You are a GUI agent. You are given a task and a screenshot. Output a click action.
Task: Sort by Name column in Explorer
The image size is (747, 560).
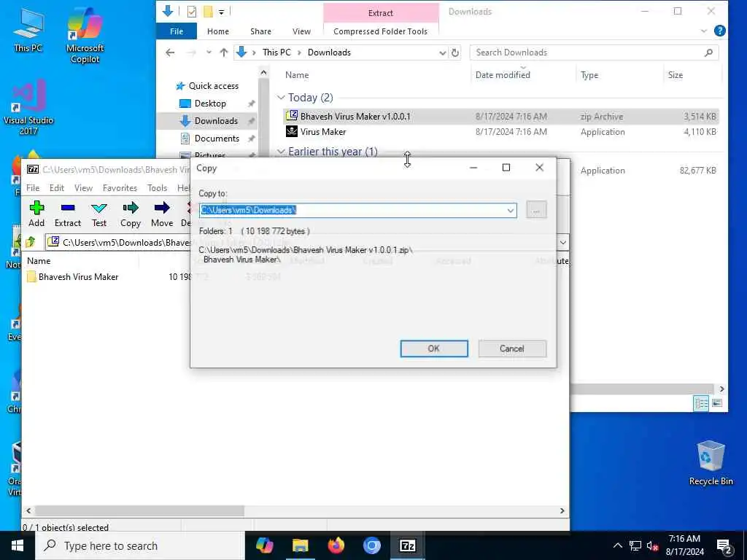point(297,75)
